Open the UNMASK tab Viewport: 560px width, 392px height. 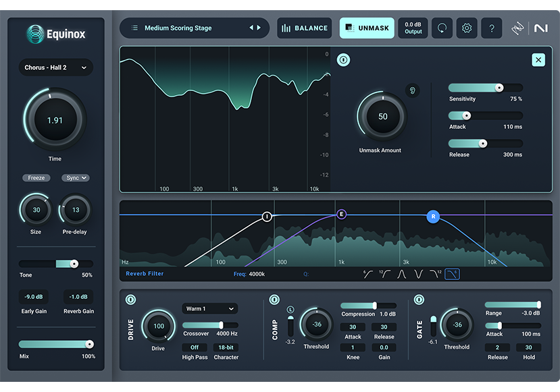367,28
